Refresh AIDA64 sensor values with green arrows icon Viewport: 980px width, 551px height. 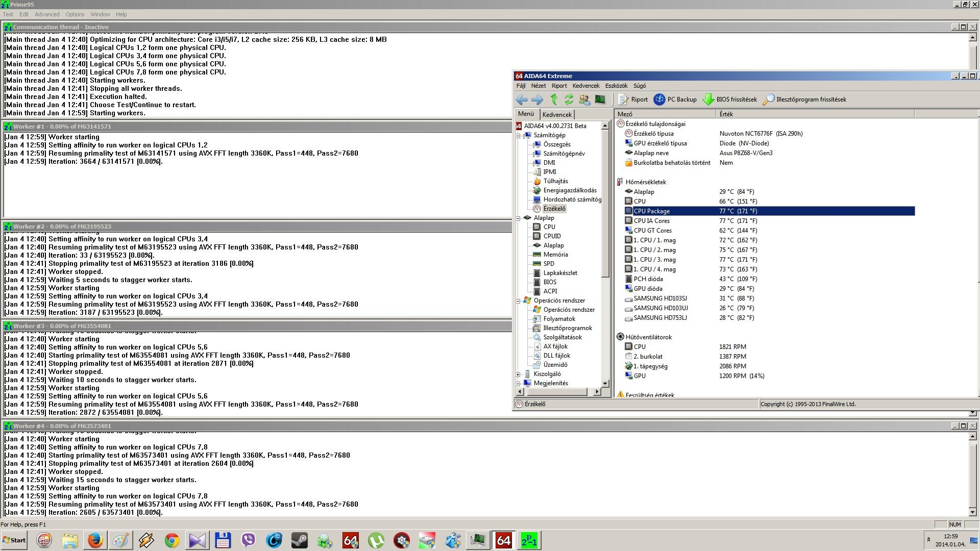pyautogui.click(x=569, y=99)
